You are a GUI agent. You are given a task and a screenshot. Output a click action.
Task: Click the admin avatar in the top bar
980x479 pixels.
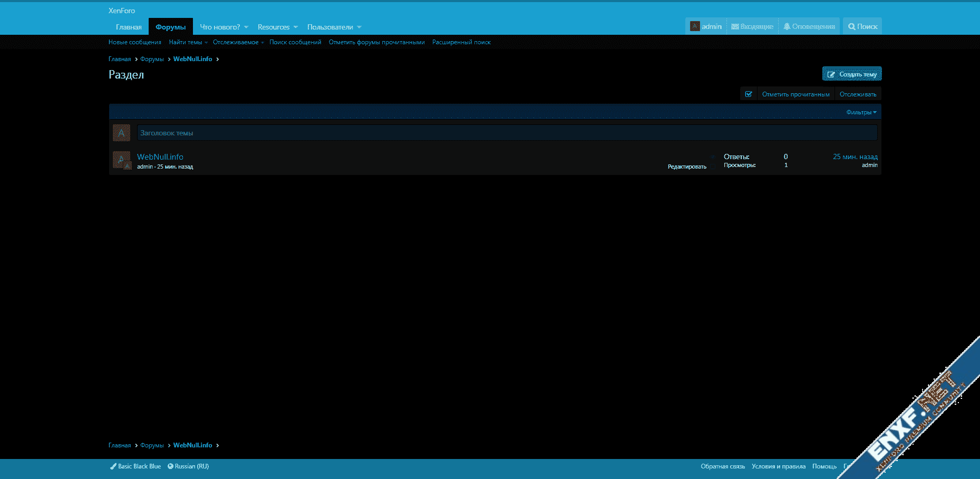[x=695, y=26]
